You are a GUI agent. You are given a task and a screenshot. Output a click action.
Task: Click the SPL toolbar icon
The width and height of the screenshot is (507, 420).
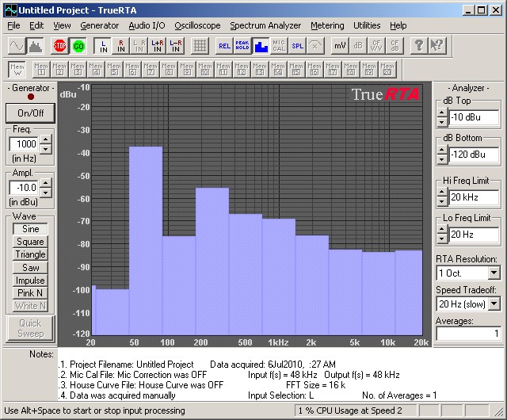[297, 45]
